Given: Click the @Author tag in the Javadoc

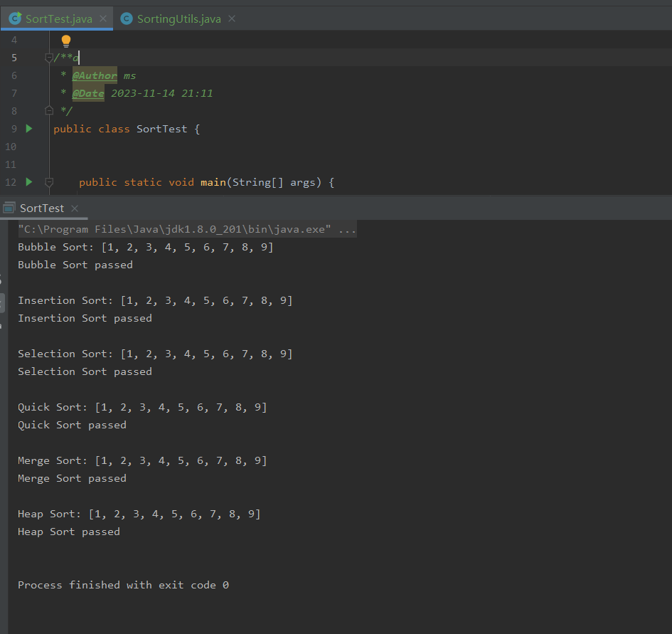Looking at the screenshot, I should coord(95,76).
